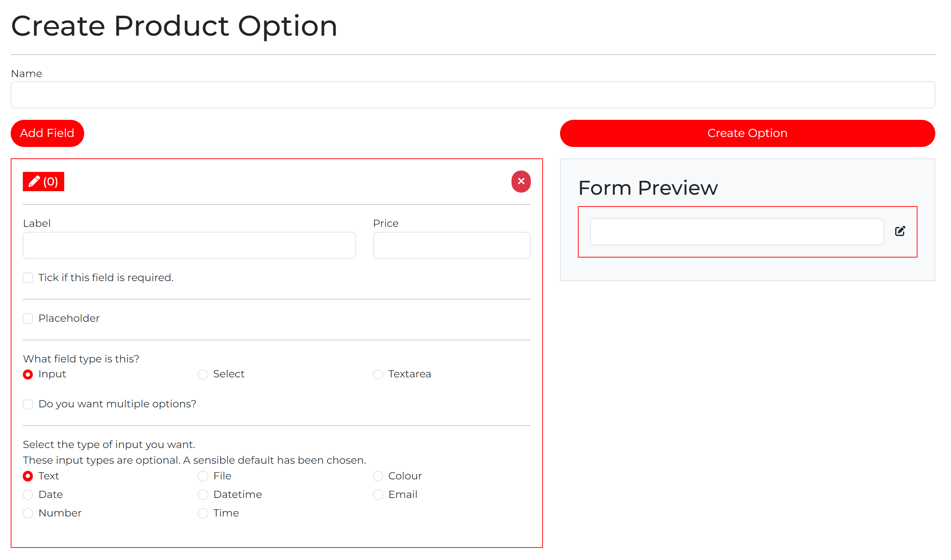Click the edit icon in Form Preview
Image resolution: width=951 pixels, height=560 pixels.
coord(900,231)
